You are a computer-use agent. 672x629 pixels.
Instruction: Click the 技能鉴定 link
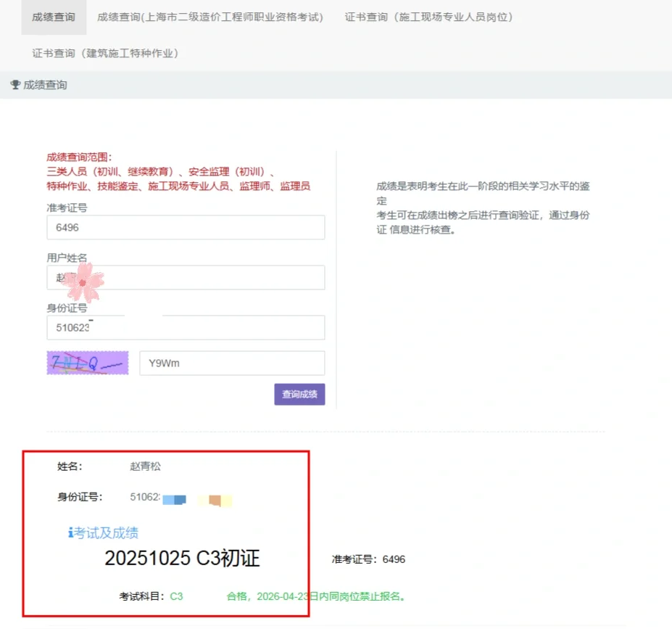tap(115, 186)
